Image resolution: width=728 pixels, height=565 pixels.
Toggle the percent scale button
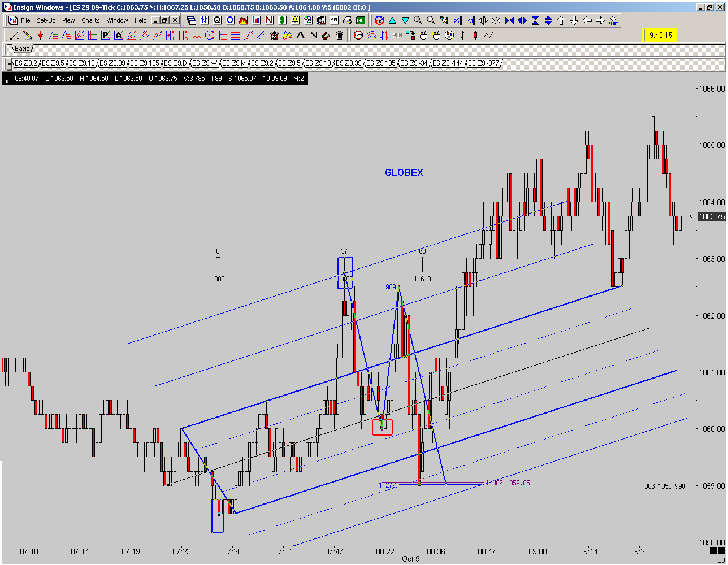tap(457, 20)
